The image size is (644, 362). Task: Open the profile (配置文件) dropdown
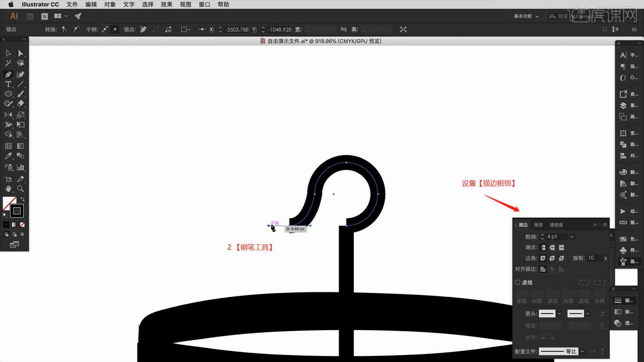pos(582,351)
